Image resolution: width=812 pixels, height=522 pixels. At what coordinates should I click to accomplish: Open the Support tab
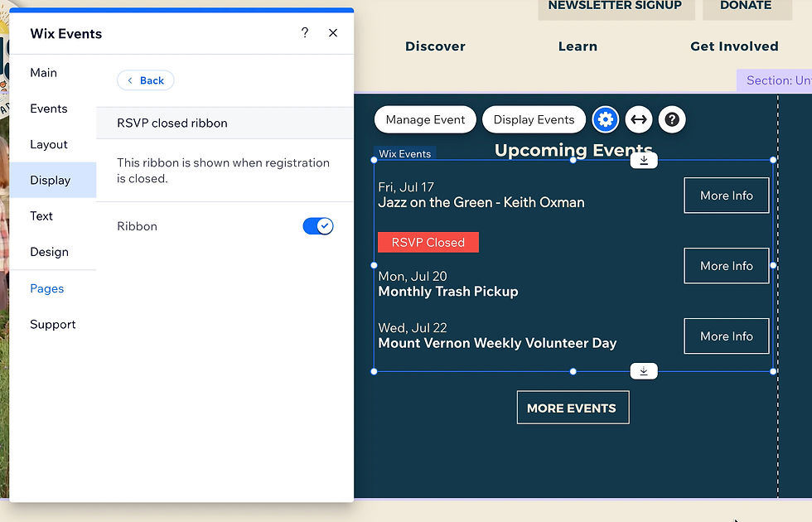tap(53, 324)
